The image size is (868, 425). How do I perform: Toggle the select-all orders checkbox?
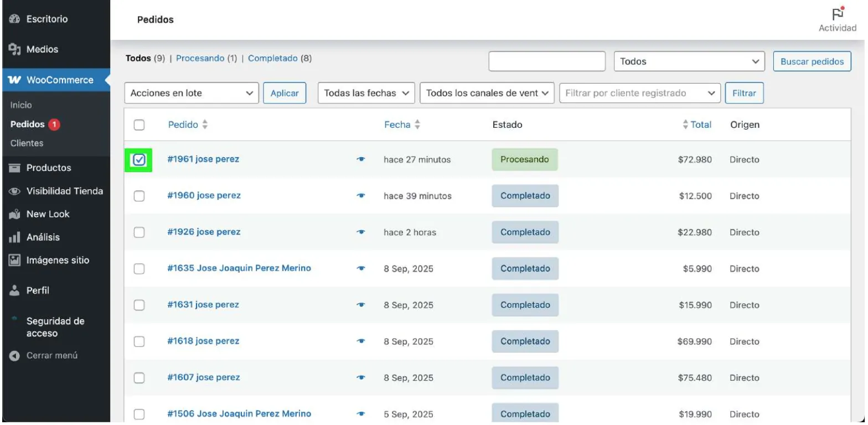[139, 125]
